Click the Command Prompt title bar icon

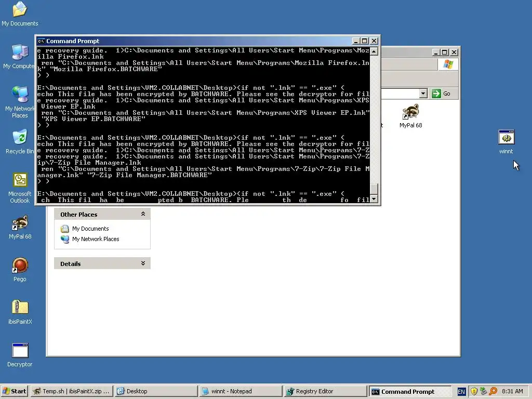point(41,41)
